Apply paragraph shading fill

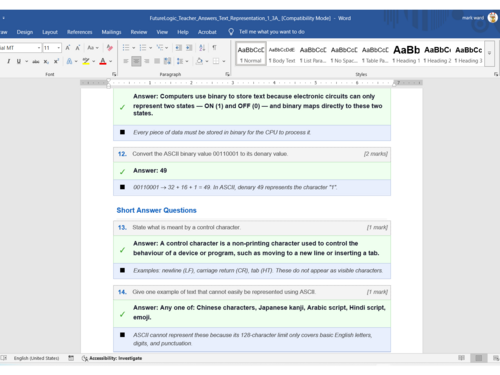coord(199,61)
